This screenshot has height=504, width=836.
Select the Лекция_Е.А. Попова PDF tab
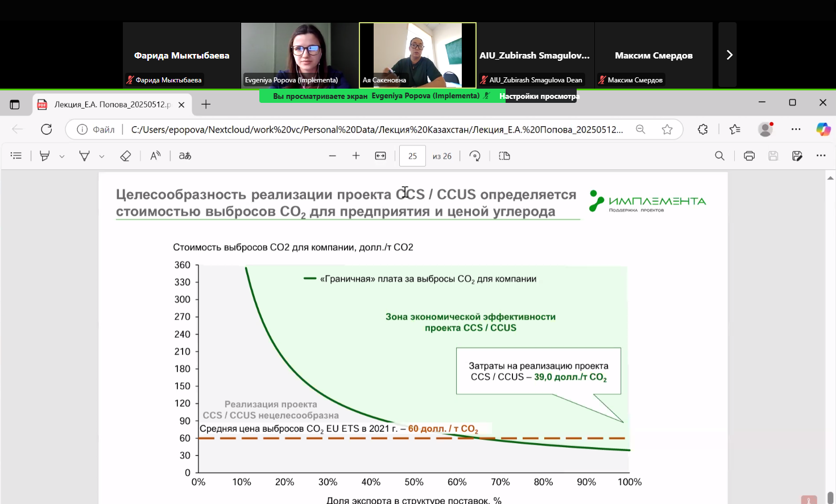[111, 105]
